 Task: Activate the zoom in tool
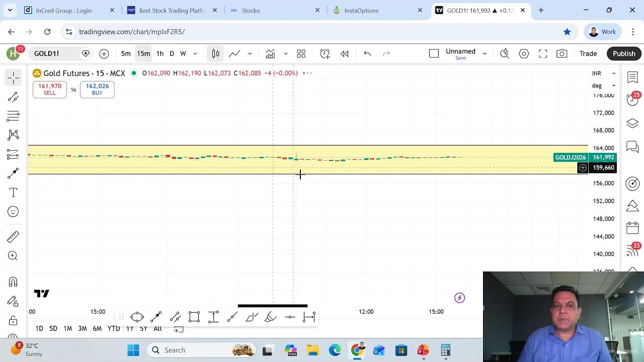(13, 256)
